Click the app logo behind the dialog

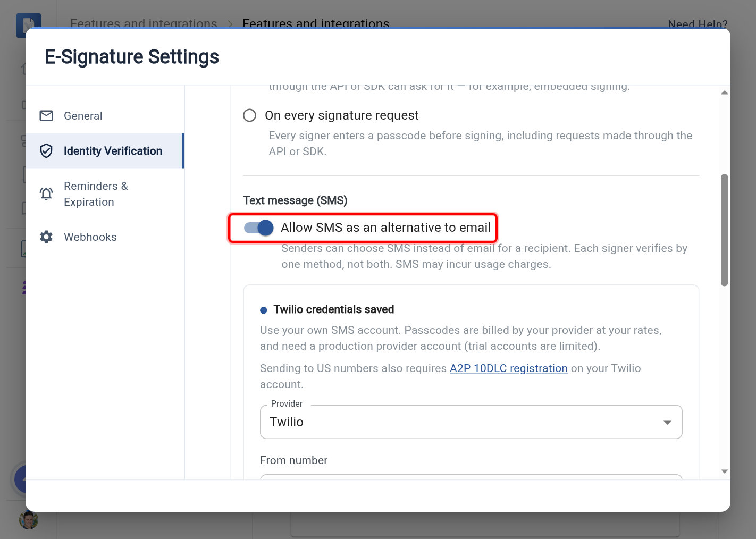coord(29,24)
